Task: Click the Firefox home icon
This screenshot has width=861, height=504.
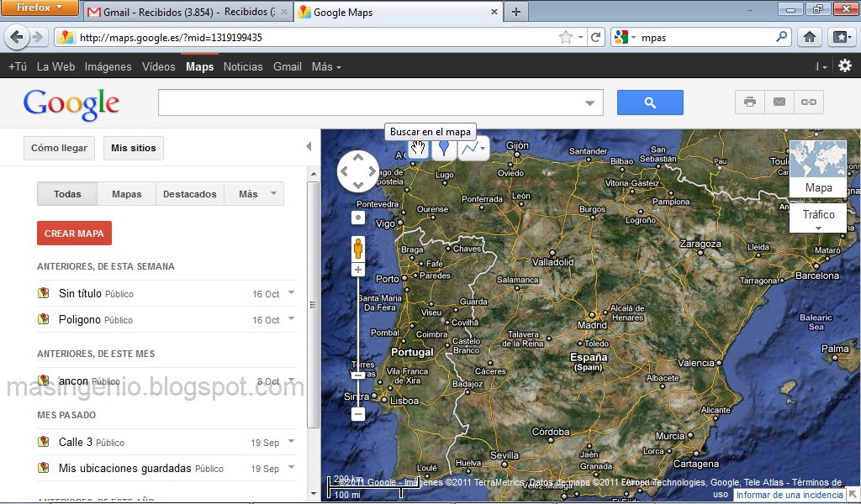Action: point(810,37)
